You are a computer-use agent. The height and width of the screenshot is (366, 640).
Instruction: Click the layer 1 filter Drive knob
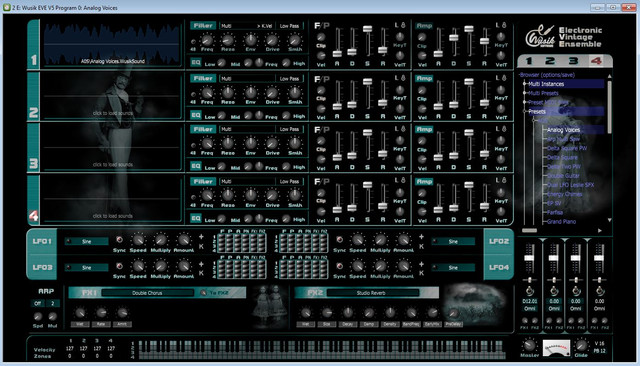coord(272,40)
